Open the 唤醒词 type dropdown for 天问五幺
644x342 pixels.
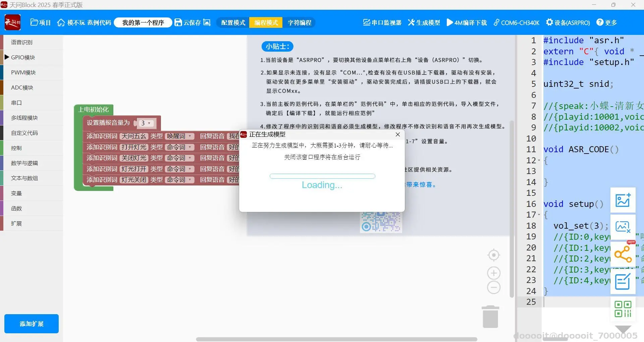coord(180,136)
